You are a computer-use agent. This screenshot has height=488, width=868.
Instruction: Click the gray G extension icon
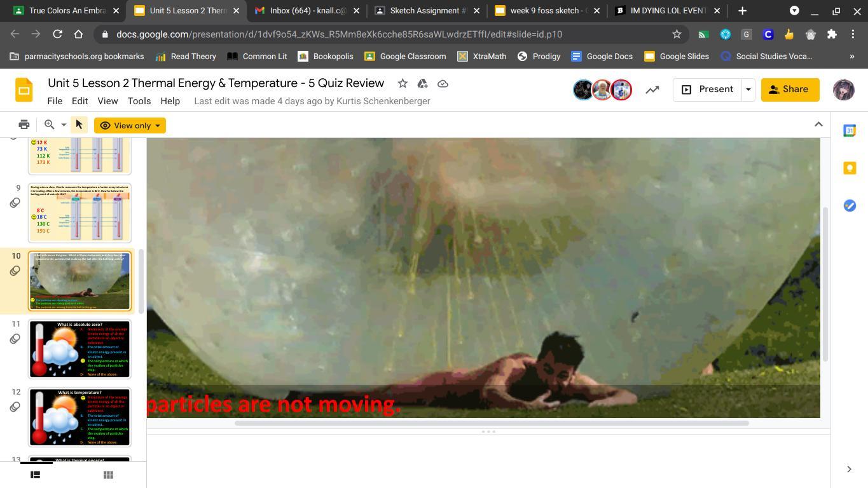pyautogui.click(x=746, y=34)
